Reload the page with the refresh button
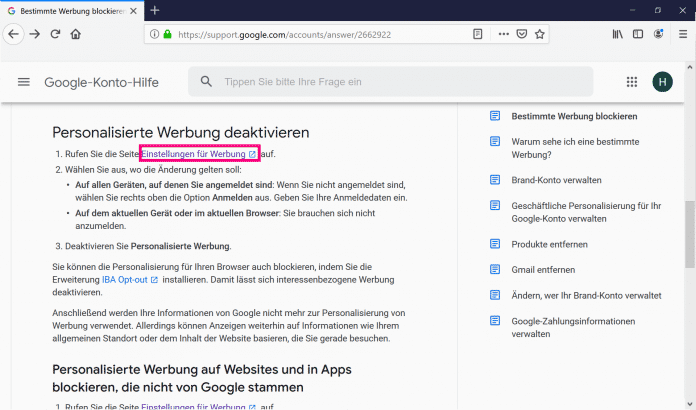 (55, 33)
